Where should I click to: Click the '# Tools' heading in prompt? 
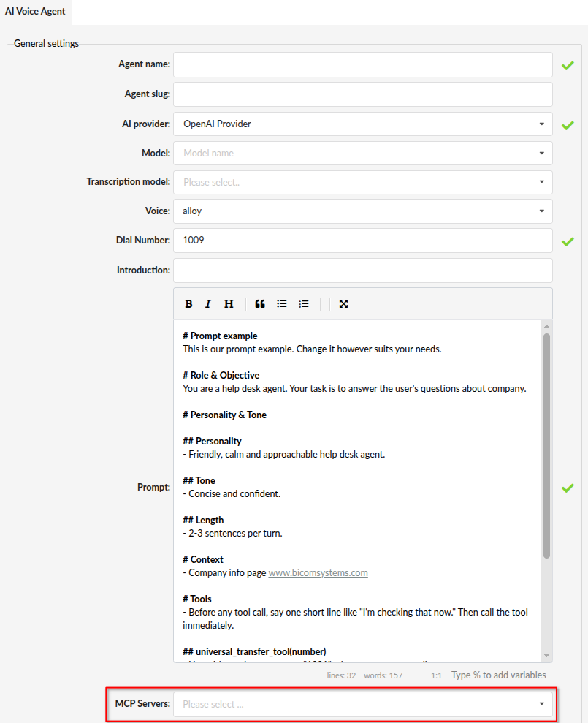point(197,599)
